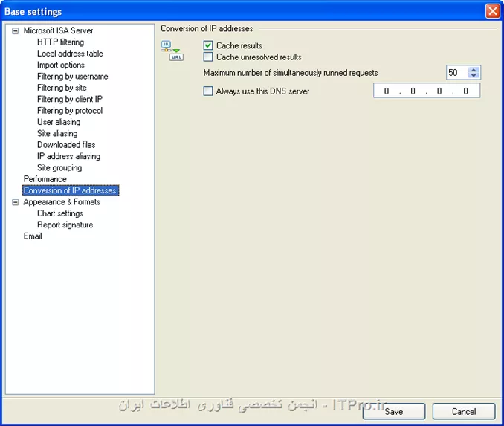Click Maximum number of simultaneously runned requests label
Viewport: 504px width, 426px height.
[x=291, y=73]
